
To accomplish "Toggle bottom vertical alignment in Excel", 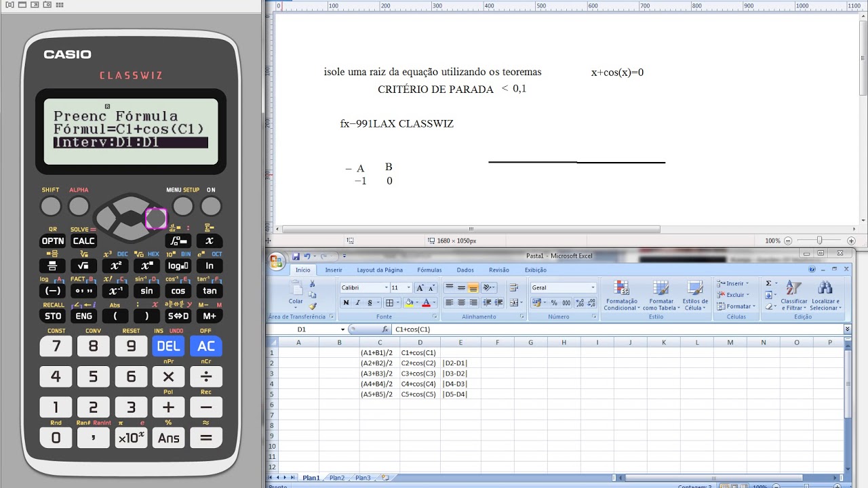I will tap(473, 287).
